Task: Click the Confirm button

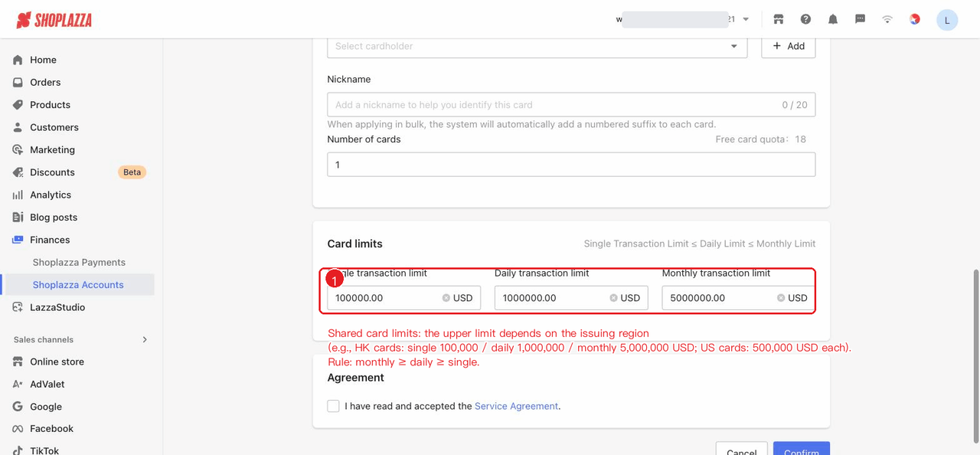Action: (802, 449)
